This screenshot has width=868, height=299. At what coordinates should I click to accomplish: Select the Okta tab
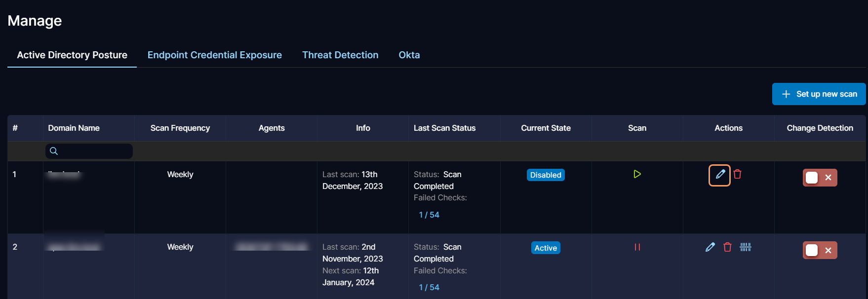coord(409,55)
